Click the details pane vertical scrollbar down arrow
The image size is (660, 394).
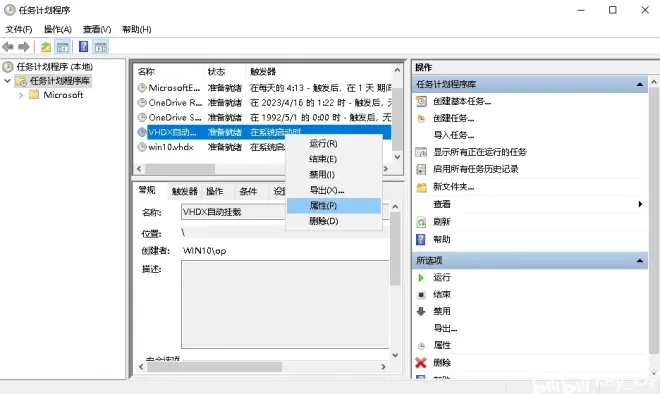pyautogui.click(x=395, y=355)
